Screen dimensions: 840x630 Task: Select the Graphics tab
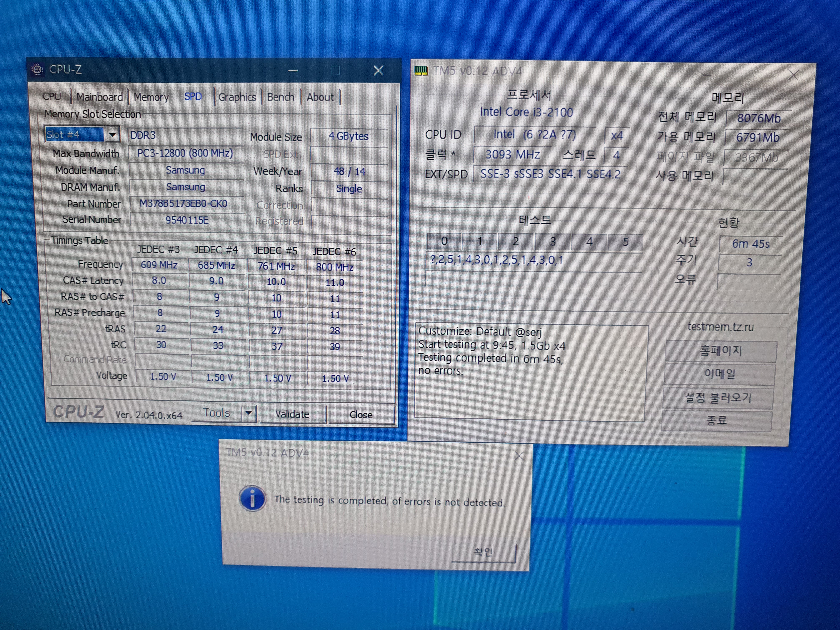coord(237,97)
